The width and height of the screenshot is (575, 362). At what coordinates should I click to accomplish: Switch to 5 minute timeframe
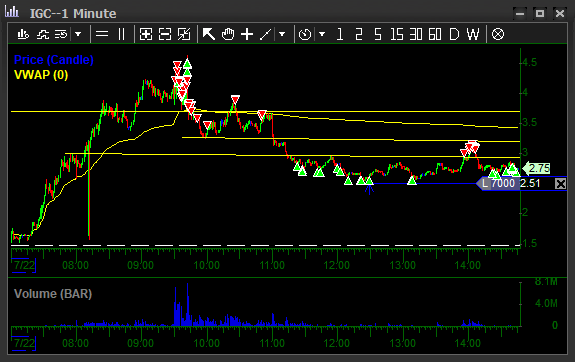click(378, 34)
